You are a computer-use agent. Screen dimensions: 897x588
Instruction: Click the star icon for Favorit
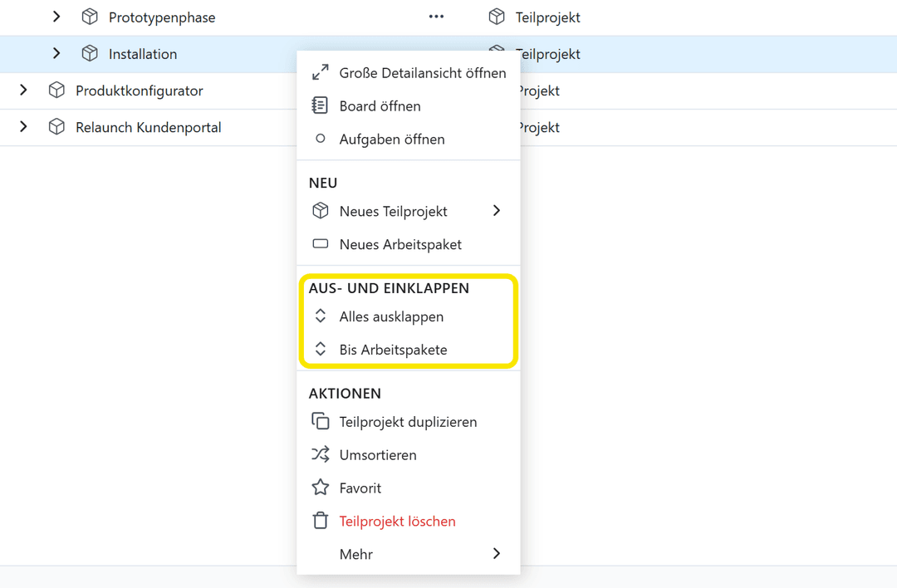[x=321, y=488]
